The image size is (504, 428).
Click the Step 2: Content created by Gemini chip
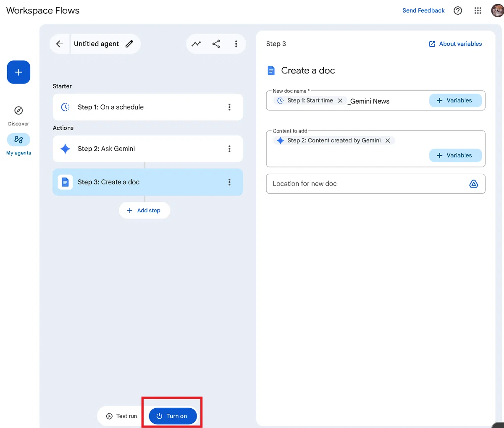(334, 141)
